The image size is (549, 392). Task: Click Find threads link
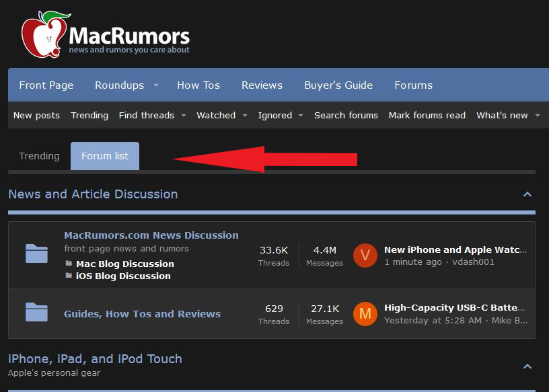(x=147, y=115)
